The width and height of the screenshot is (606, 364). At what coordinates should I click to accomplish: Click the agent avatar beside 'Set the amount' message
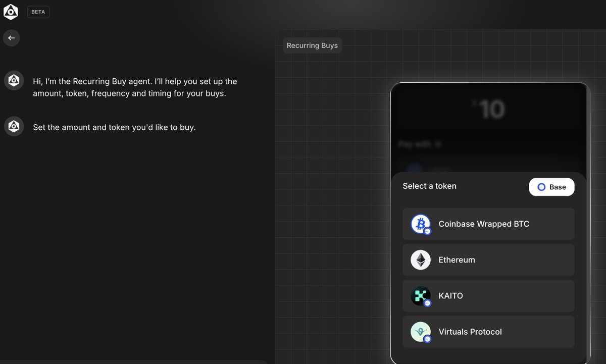pos(14,126)
